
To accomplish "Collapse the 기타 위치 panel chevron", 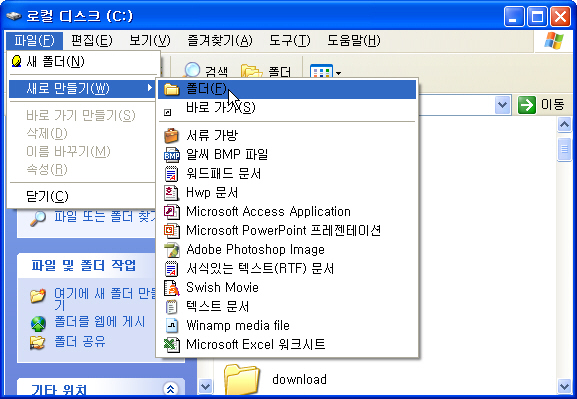I will 170,389.
